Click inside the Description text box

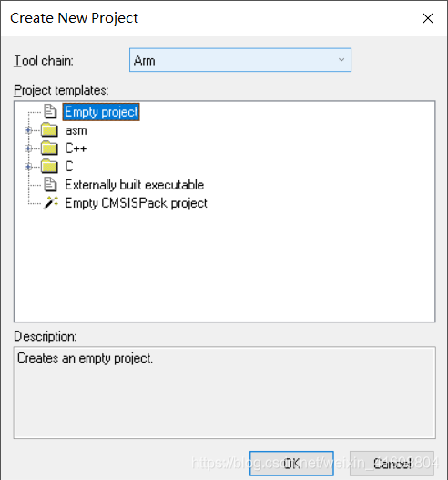point(224,393)
